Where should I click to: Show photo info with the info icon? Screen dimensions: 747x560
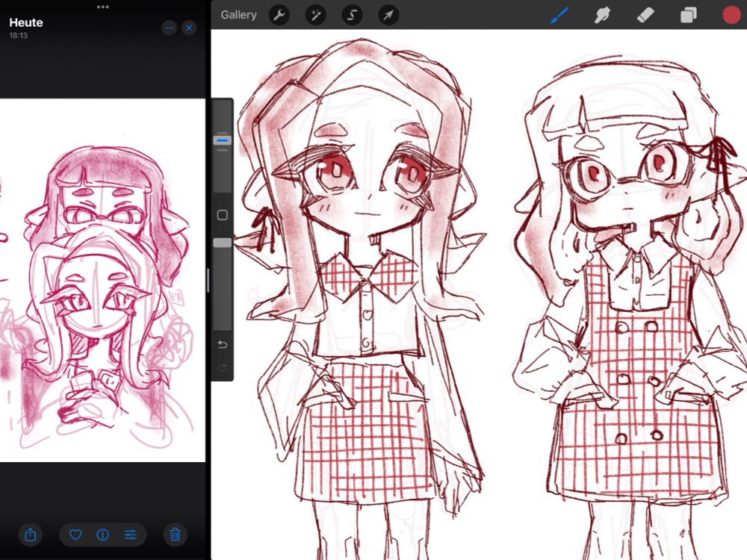point(102,535)
